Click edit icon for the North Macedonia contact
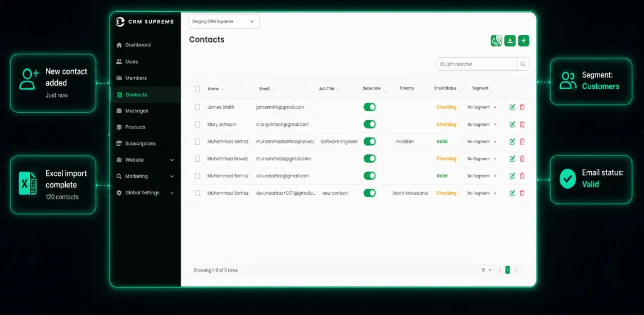 pyautogui.click(x=512, y=193)
